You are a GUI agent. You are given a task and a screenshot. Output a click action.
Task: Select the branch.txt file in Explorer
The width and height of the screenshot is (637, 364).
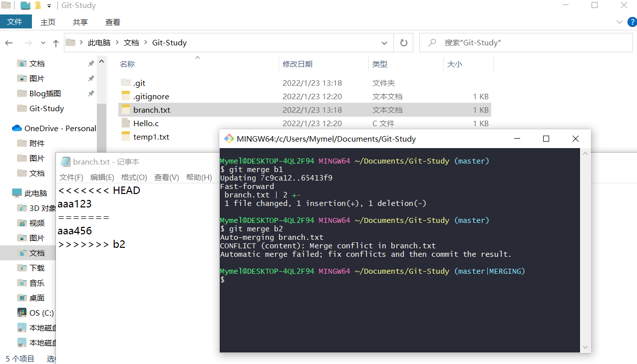click(x=305, y=110)
